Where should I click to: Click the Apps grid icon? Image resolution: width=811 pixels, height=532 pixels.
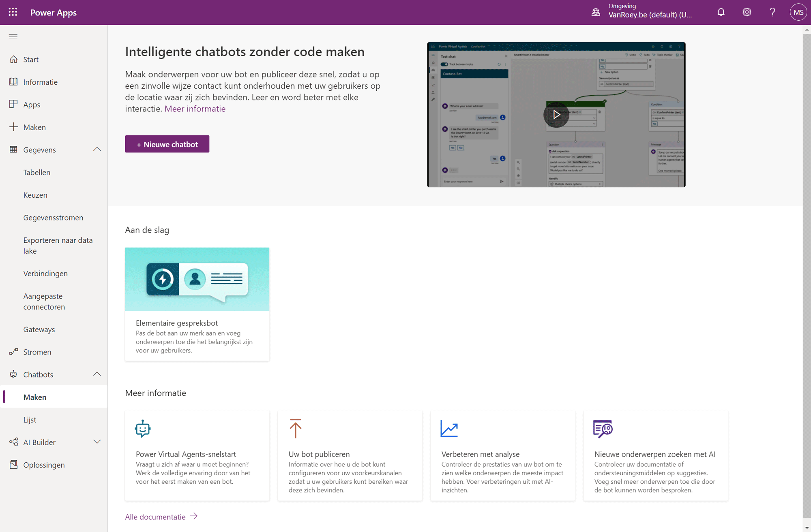pyautogui.click(x=13, y=104)
